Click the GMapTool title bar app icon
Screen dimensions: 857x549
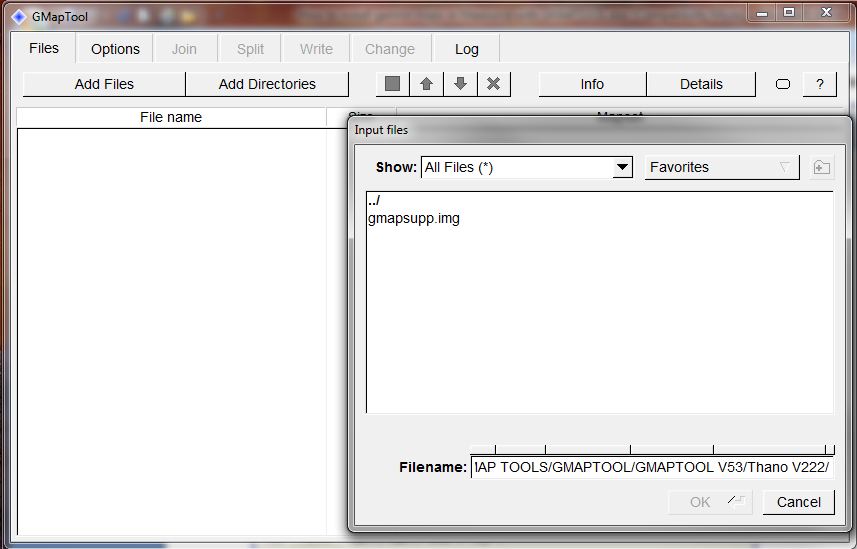click(x=18, y=16)
